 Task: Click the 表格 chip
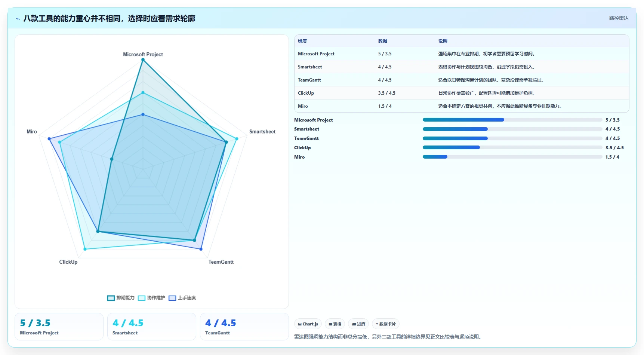335,324
